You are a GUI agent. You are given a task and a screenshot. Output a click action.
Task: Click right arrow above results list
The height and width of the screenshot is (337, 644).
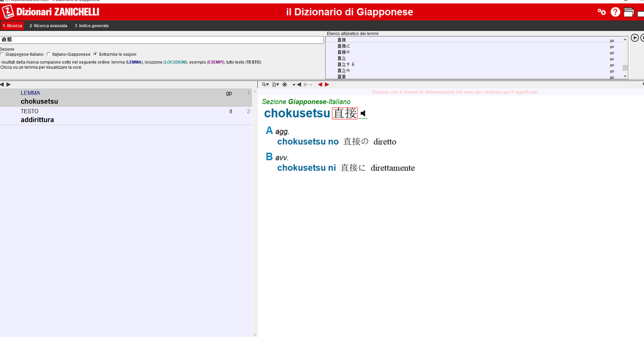click(8, 84)
